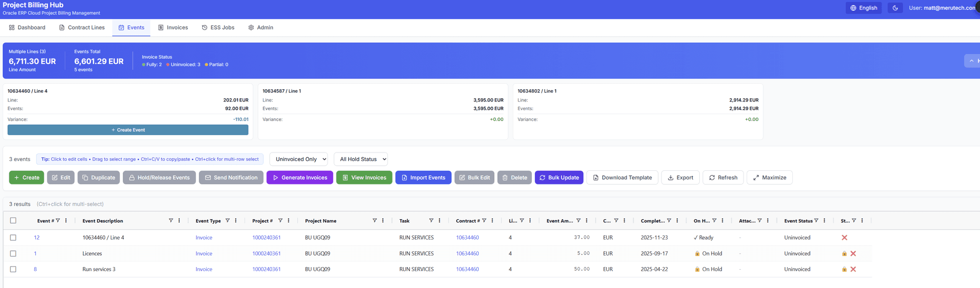Viewport: 980px width, 288px height.
Task: Open the Invoices tab
Action: [173, 28]
